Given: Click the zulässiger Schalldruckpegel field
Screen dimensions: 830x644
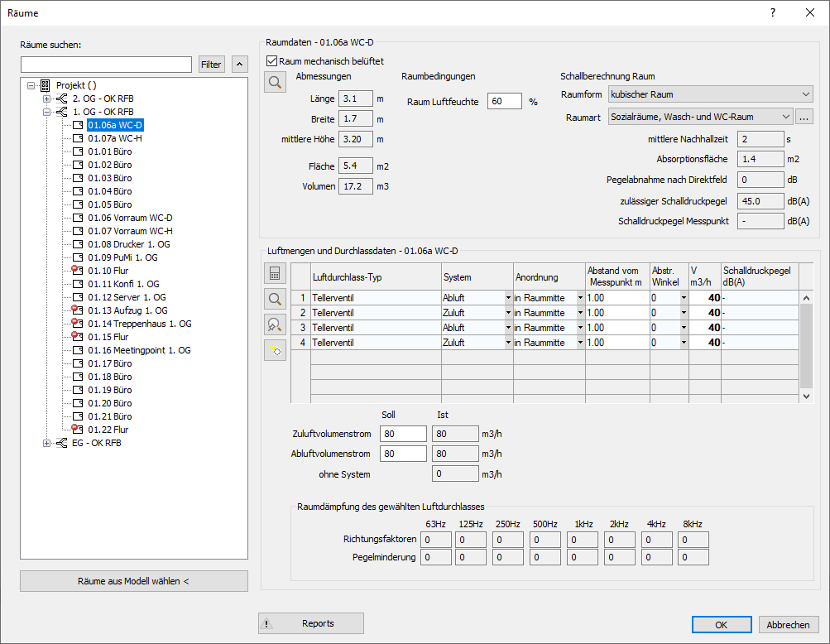Looking at the screenshot, I should coord(760,201).
